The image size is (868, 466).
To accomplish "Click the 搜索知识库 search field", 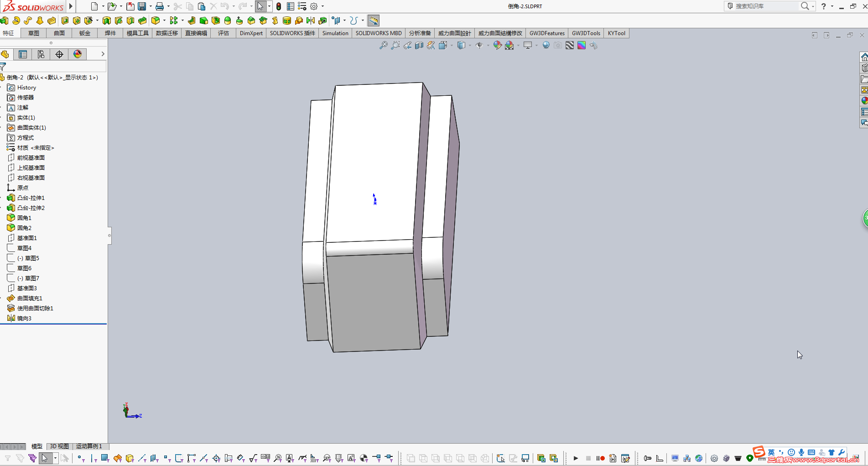I will tap(766, 6).
